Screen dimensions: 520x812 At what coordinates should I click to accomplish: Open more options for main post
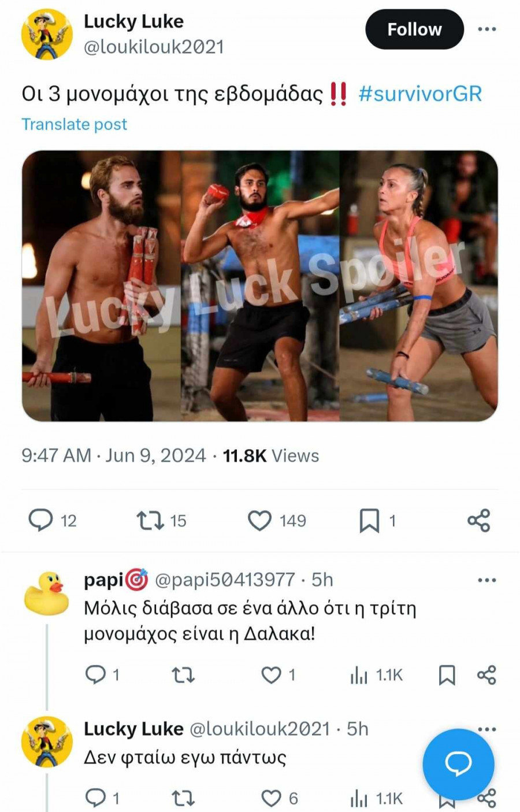486,29
